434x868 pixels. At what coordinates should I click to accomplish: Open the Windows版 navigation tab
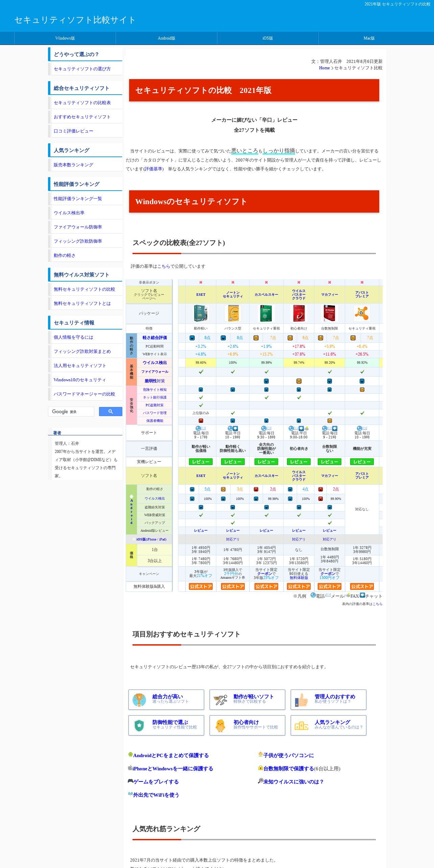point(65,38)
